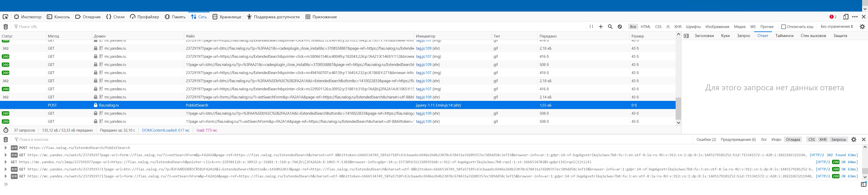This screenshot has width=868, height=195.
Task: Open the "Без ограничения" throttling dropdown
Action: [x=837, y=27]
